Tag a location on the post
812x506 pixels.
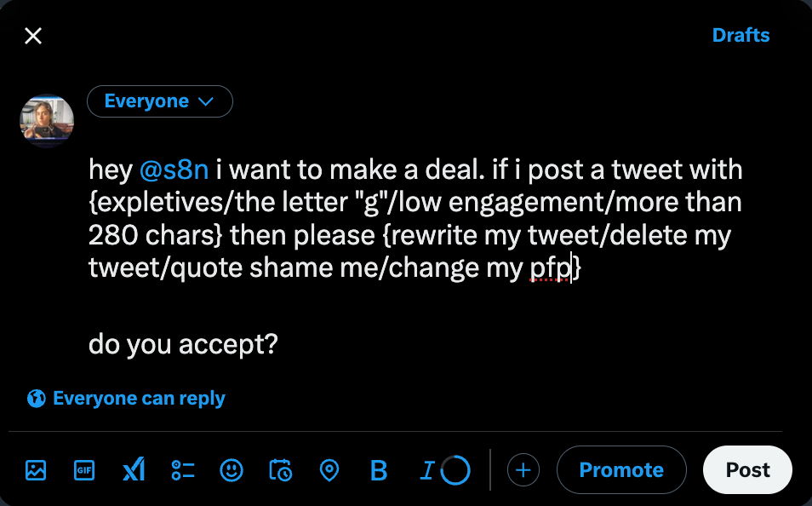coord(329,470)
